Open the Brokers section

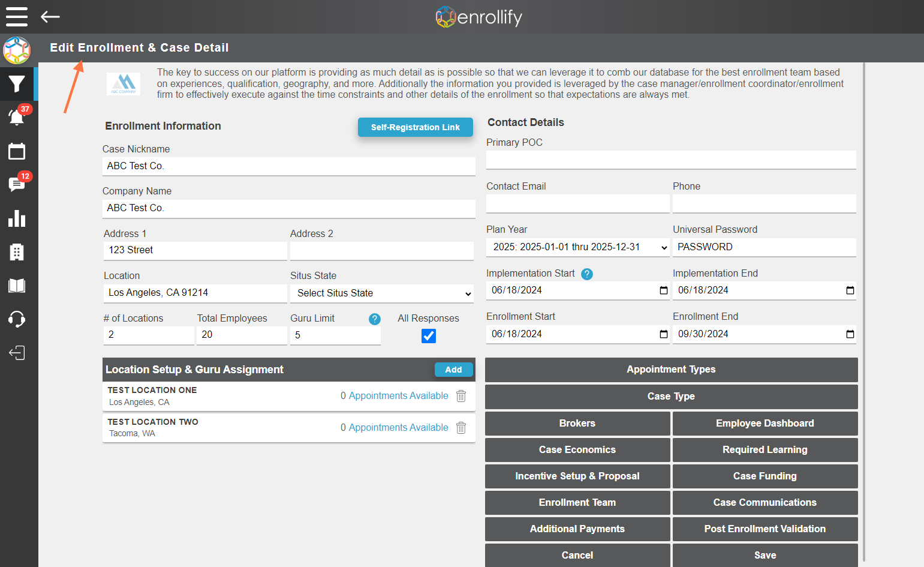pos(577,424)
